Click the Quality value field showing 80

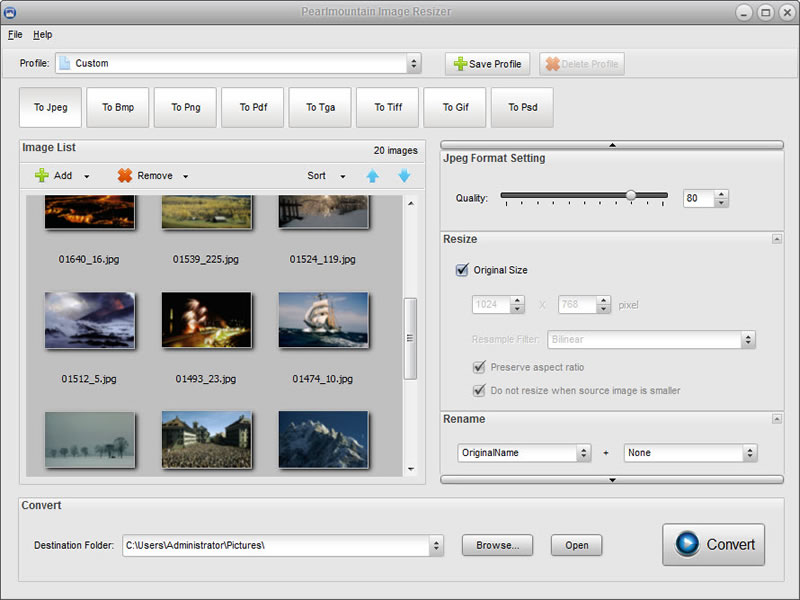tap(699, 198)
